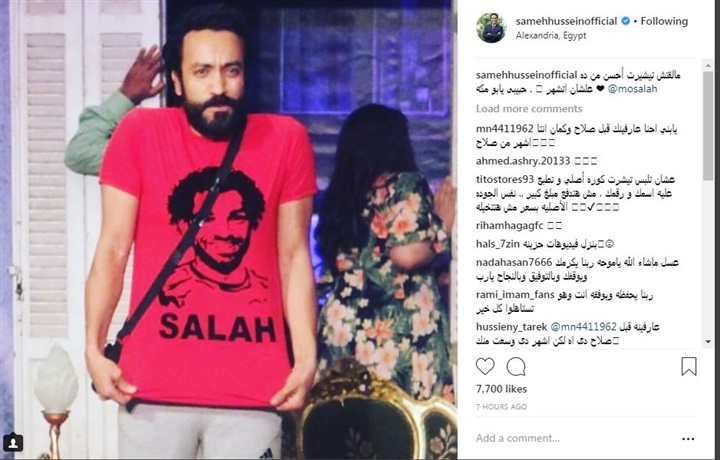The image size is (720, 460).
Task: Open @mn4411962 mention in hussieny_tarek comment
Action: click(x=583, y=326)
